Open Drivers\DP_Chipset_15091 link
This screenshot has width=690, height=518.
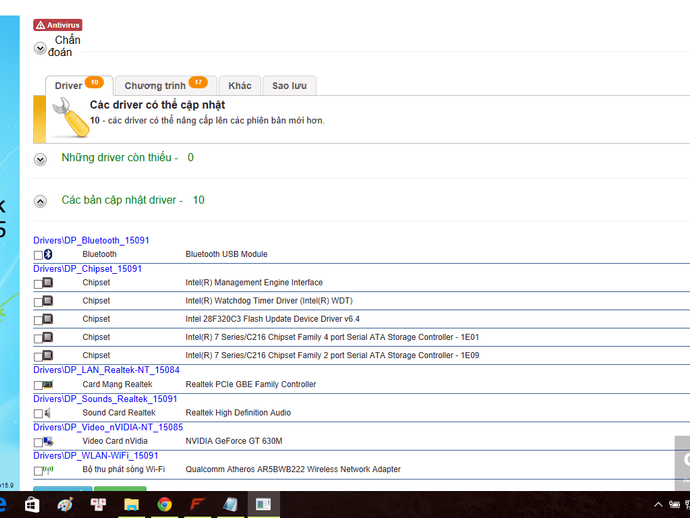[88, 268]
